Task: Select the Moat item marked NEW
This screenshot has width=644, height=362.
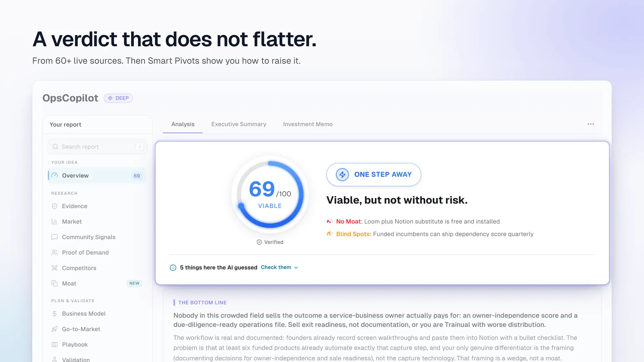Action: (97, 283)
